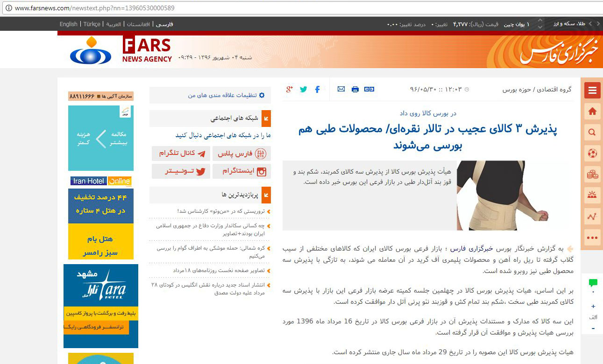603x364 pixels.
Task: Share the article on Twitter
Action: click(304, 89)
